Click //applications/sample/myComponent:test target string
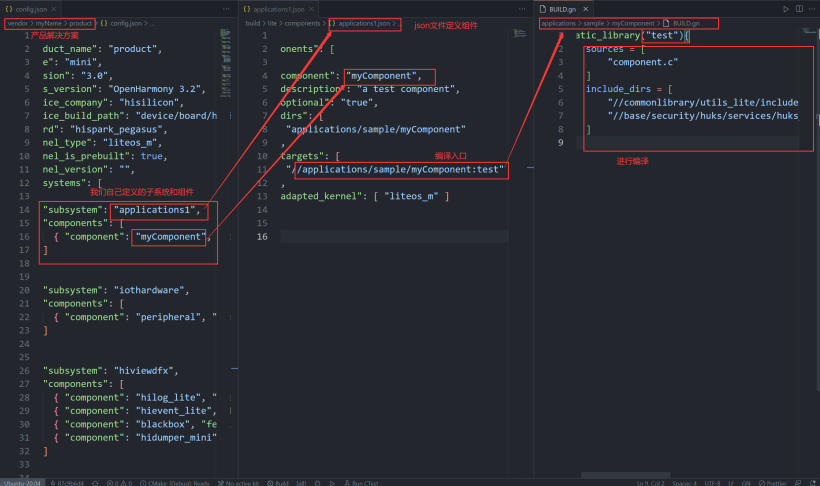820x486 pixels. click(x=395, y=169)
